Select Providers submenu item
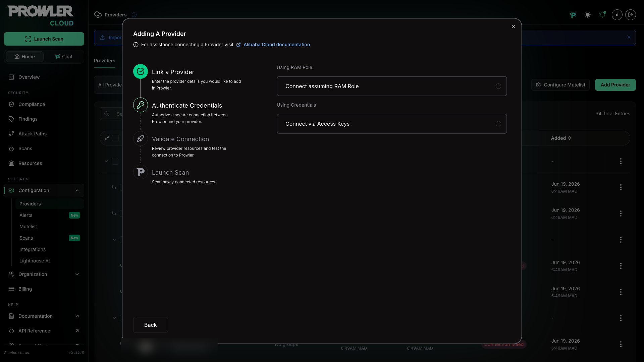The image size is (644, 362). [x=50, y=204]
